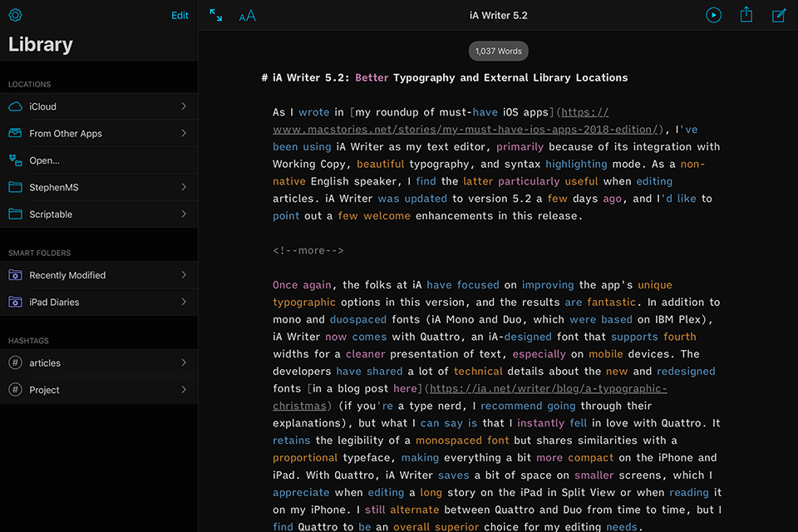Click the article heading line in editor
The height and width of the screenshot is (532, 798).
click(444, 77)
